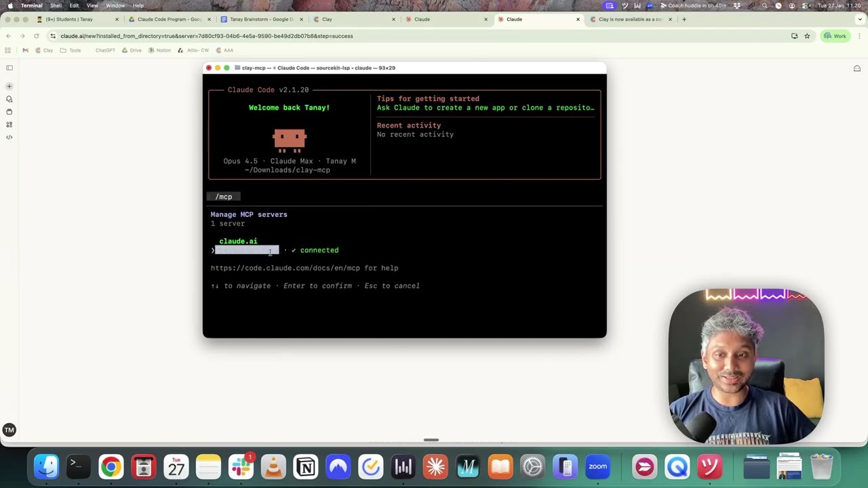Open the Clay bookmark

[44, 50]
